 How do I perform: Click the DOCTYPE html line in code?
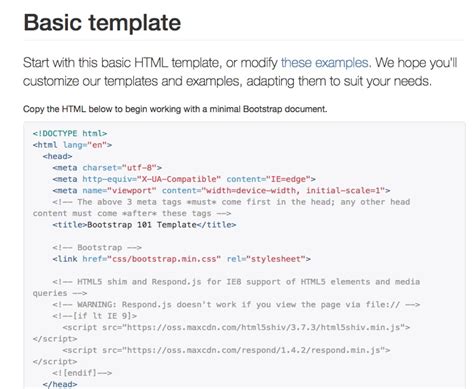tap(70, 133)
